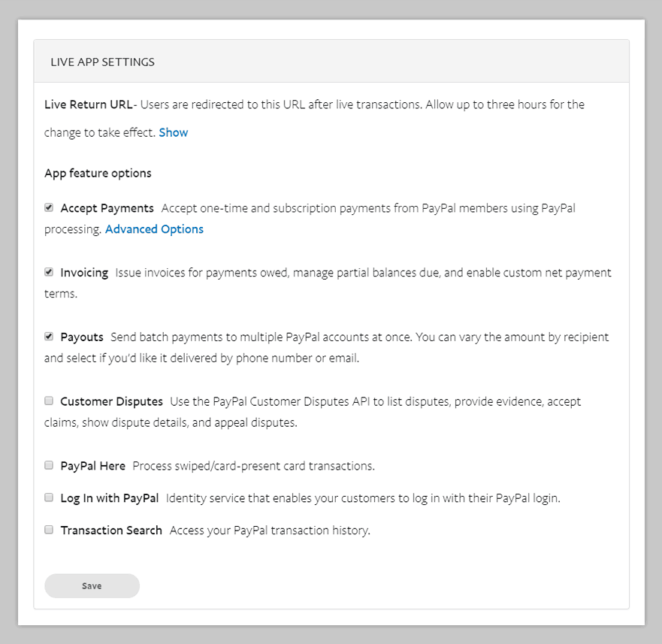Click the bold Invoicing label text
Image resolution: width=662 pixels, height=644 pixels.
pos(84,273)
